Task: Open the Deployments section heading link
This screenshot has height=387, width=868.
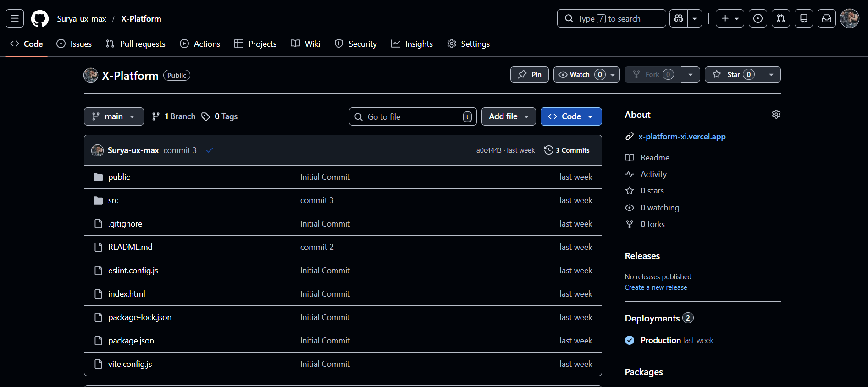Action: [x=659, y=318]
